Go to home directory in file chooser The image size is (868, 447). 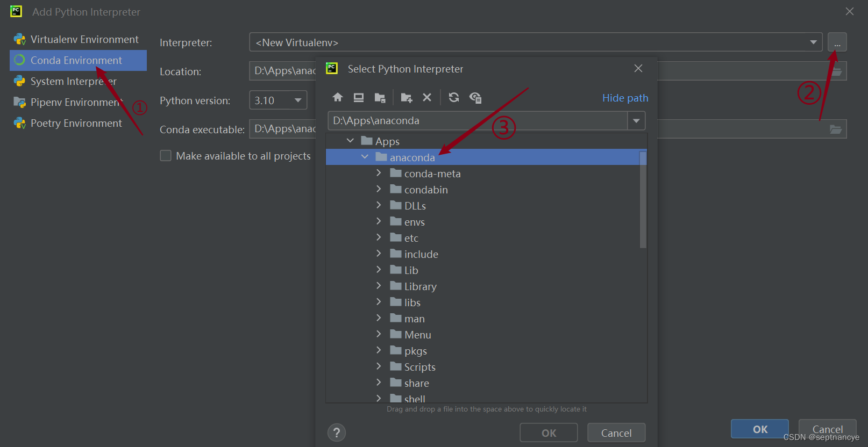(338, 97)
